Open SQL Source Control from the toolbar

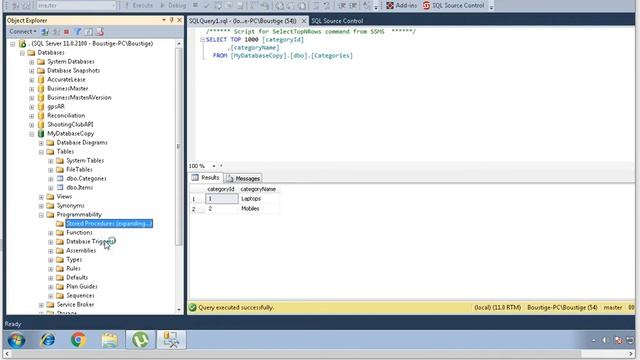(453, 5)
